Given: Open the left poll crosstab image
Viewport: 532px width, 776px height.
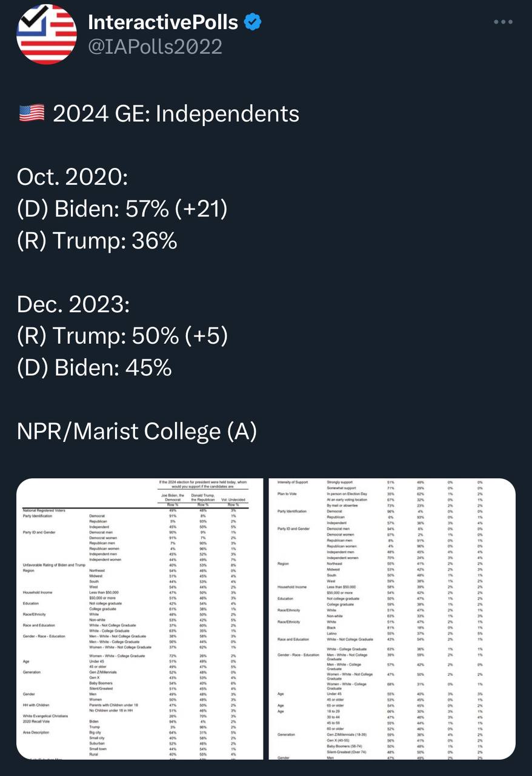Looking at the screenshot, I should 140,618.
